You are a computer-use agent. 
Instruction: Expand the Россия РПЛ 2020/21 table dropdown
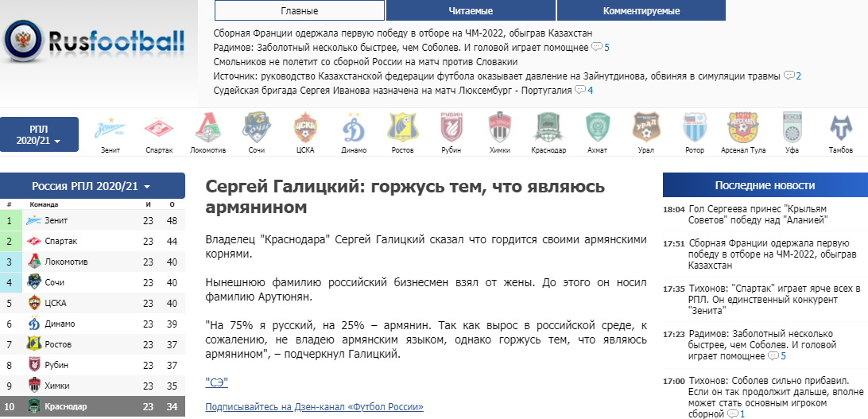pyautogui.click(x=92, y=186)
